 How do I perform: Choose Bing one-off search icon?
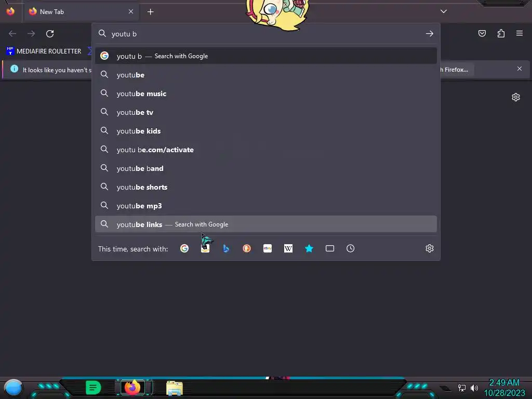point(226,248)
